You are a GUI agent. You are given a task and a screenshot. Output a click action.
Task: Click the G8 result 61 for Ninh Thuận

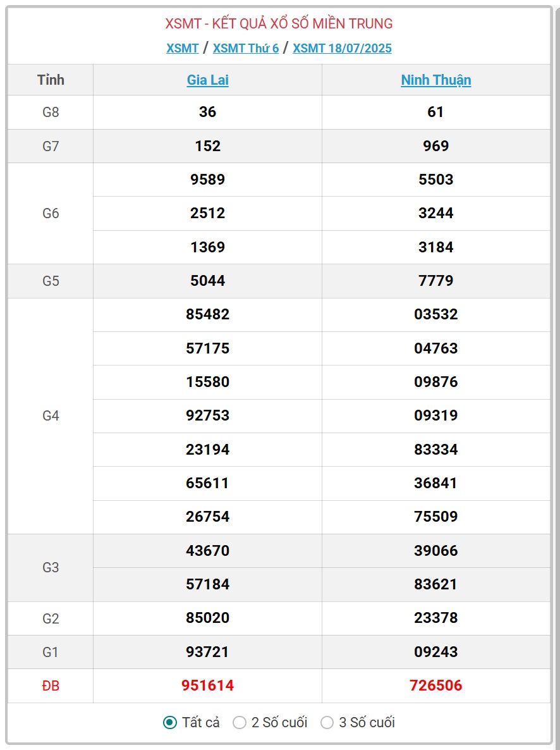pyautogui.click(x=435, y=112)
